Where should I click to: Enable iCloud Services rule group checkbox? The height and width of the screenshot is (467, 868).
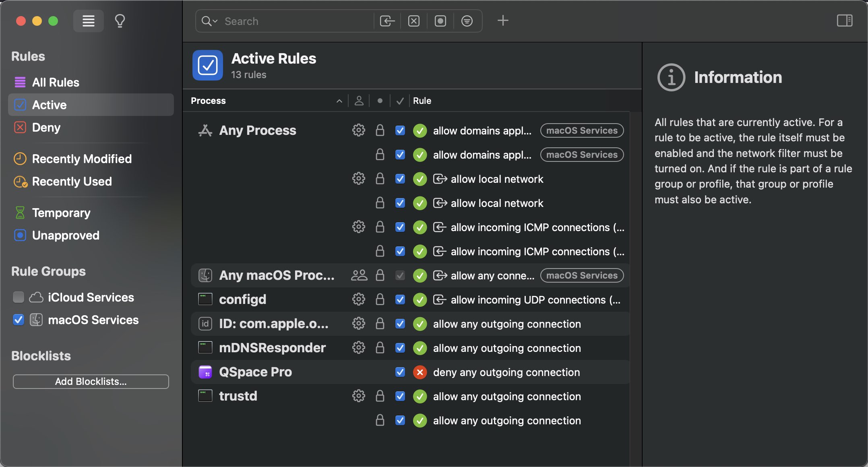(x=19, y=297)
